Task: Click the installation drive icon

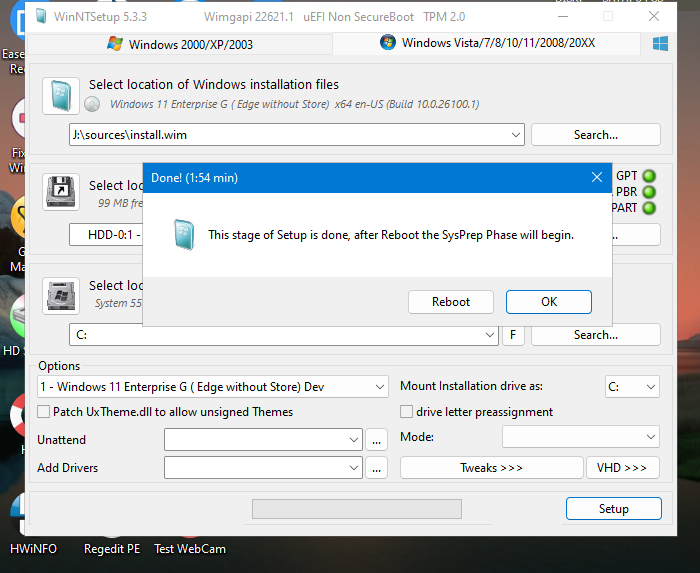Action: pyautogui.click(x=61, y=295)
